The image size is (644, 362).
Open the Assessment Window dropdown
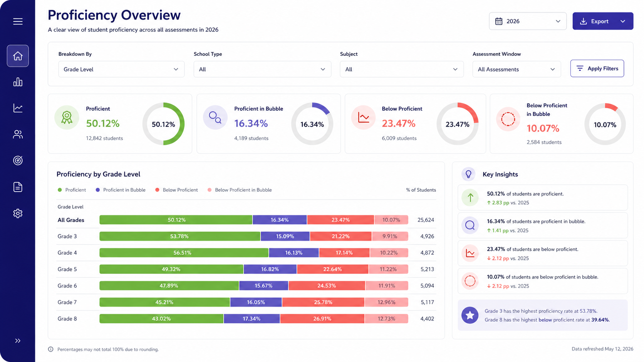pos(517,69)
